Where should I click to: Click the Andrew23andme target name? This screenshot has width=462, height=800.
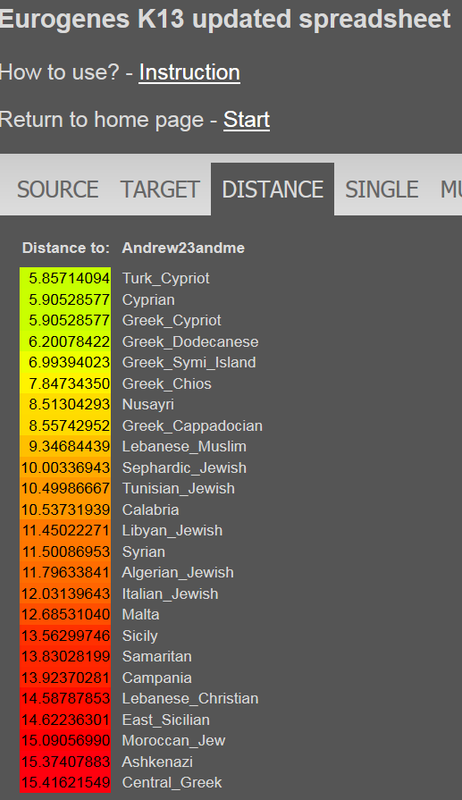click(183, 248)
